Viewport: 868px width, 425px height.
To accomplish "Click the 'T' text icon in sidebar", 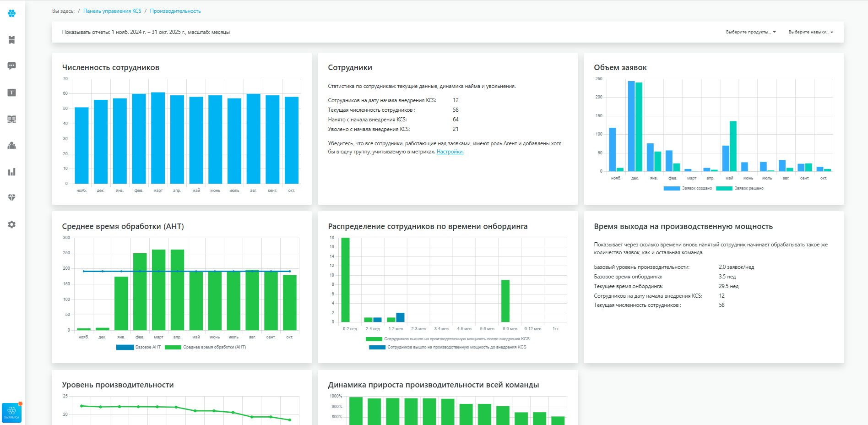I will pos(12,93).
